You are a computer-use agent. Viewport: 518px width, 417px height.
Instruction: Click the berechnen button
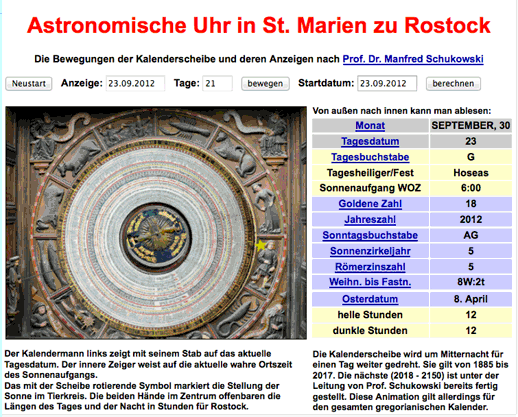453,83
